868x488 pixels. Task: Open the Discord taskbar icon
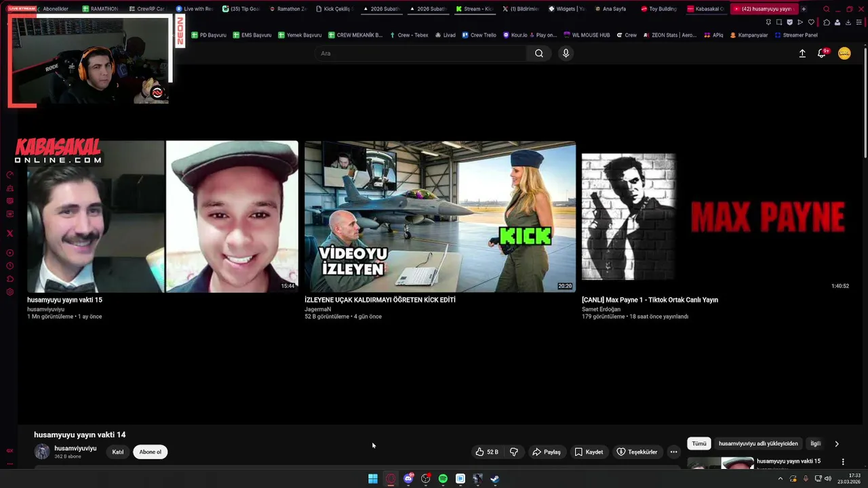408,479
